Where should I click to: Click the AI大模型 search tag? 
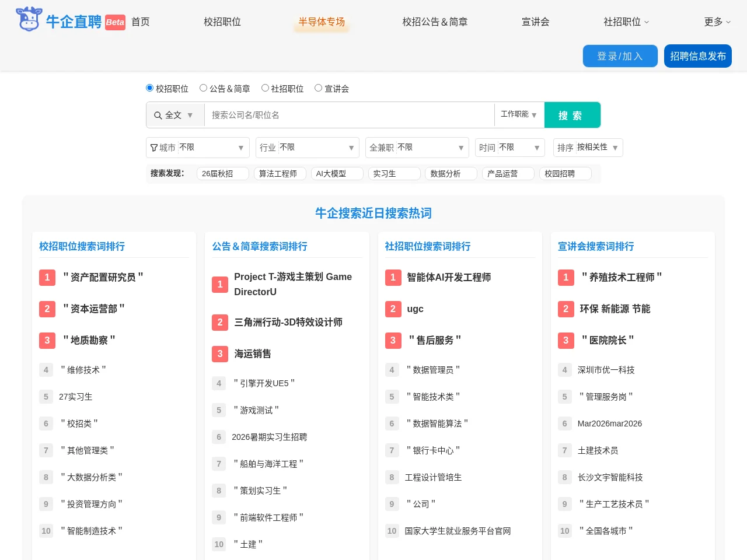337,174
